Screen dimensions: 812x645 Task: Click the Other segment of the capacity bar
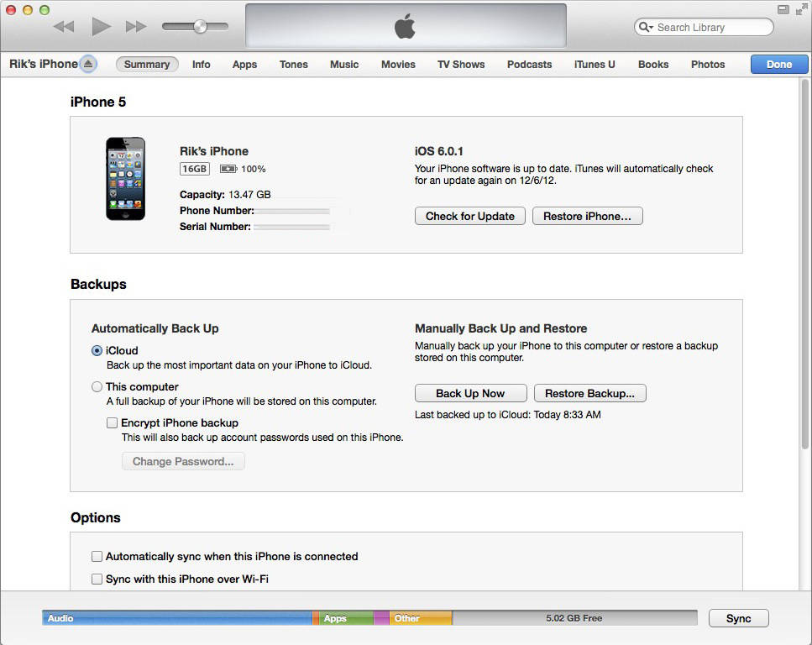421,618
